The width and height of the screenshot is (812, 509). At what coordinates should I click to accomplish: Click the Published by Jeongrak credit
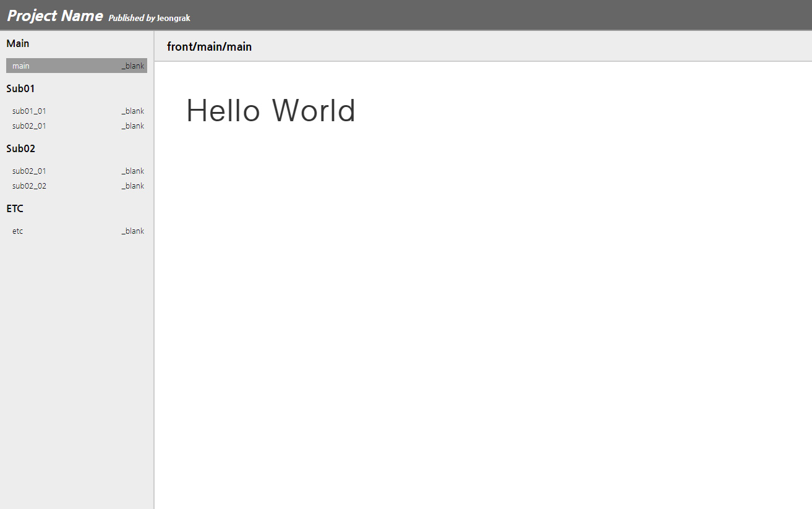[149, 18]
